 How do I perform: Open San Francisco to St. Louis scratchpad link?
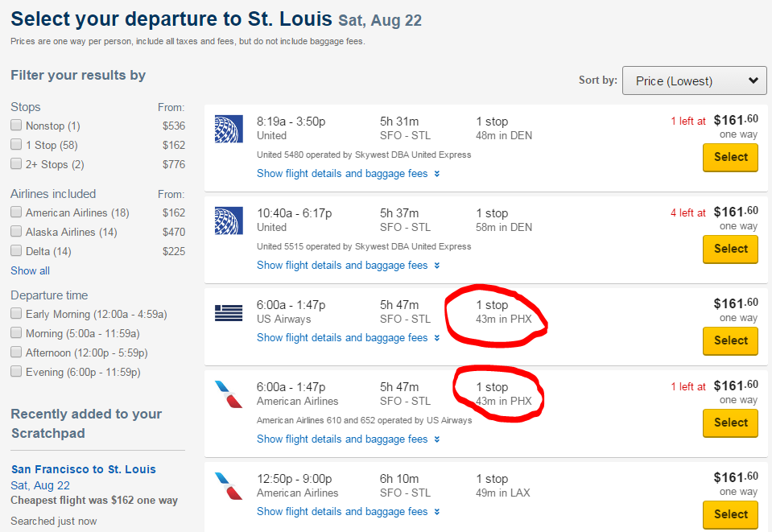point(84,469)
